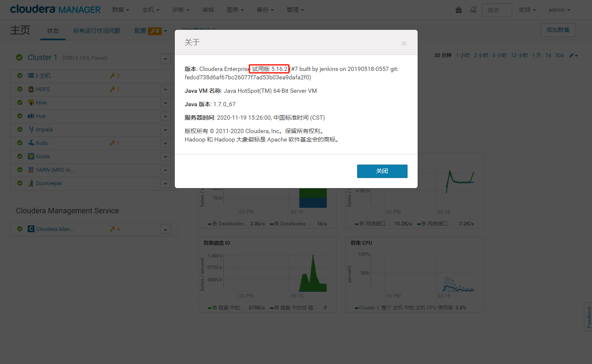
Task: Open the Cloudera Man... service link
Action: (x=55, y=229)
